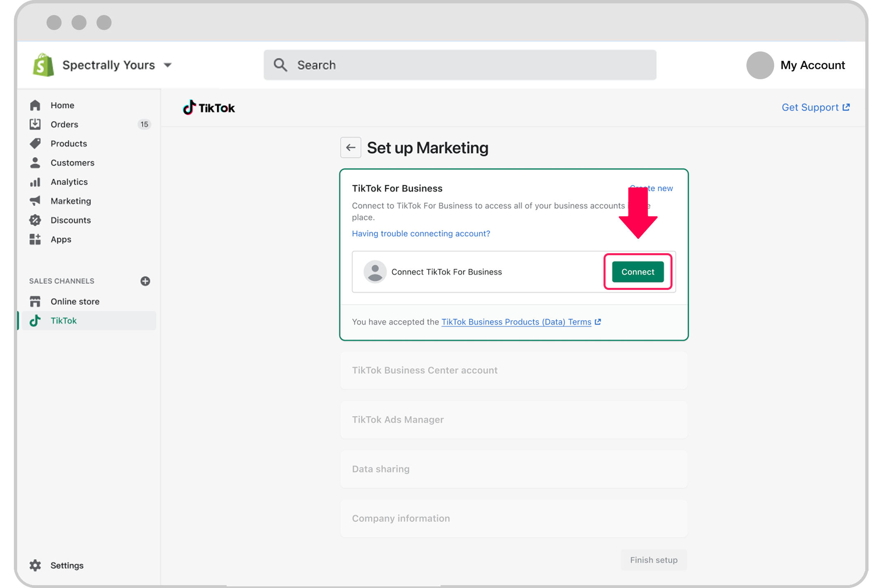The image size is (882, 588).
Task: Click the Discounts icon in sidebar
Action: point(35,220)
